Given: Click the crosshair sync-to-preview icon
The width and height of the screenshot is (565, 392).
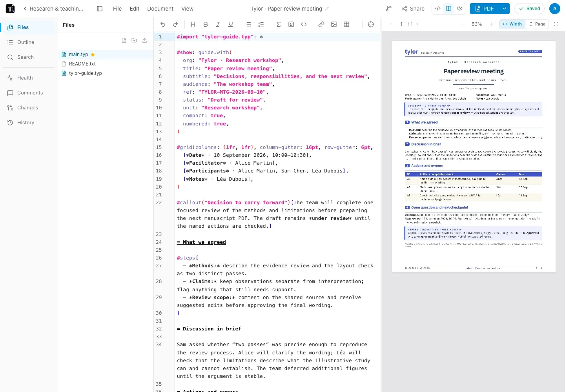Looking at the screenshot, I should [x=371, y=24].
